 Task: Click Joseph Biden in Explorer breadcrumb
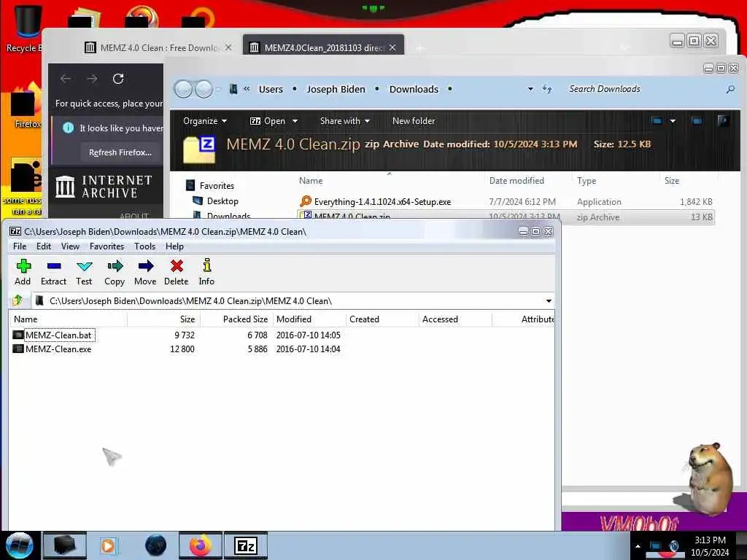click(x=336, y=89)
